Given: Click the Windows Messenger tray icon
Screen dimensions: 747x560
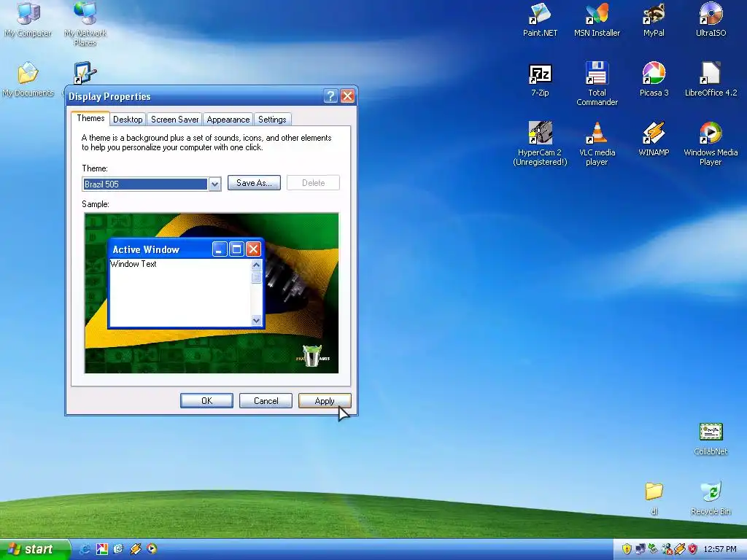Looking at the screenshot, I should [x=667, y=549].
